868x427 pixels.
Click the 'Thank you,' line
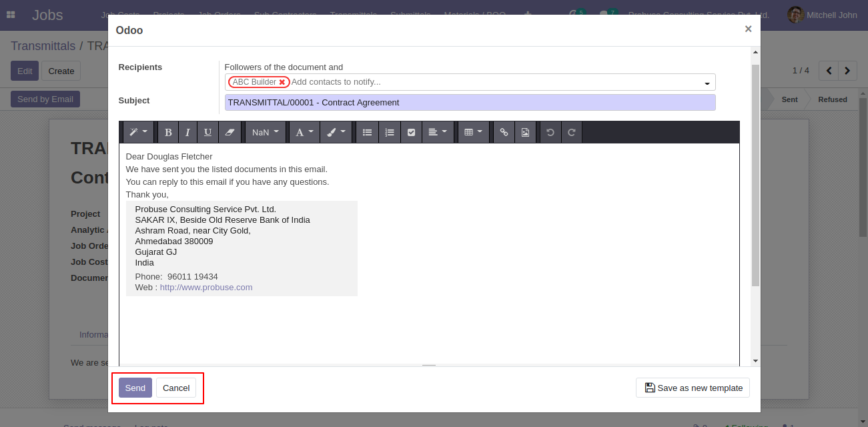coord(147,195)
